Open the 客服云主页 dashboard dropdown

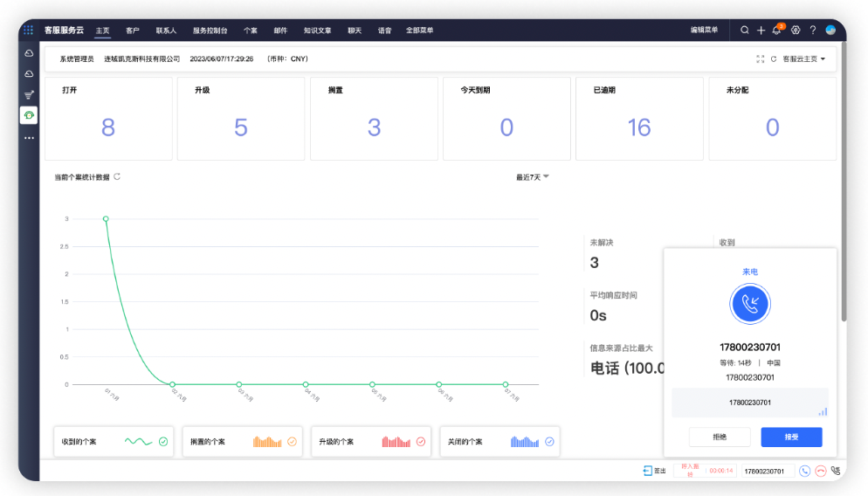pos(803,59)
